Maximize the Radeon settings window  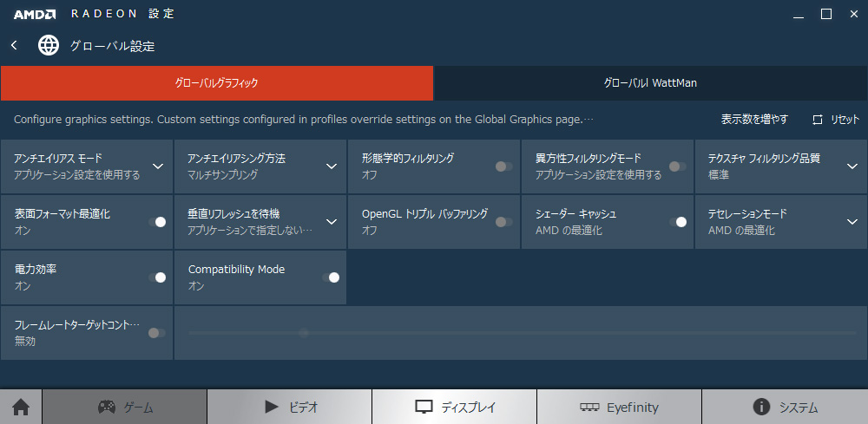[826, 14]
